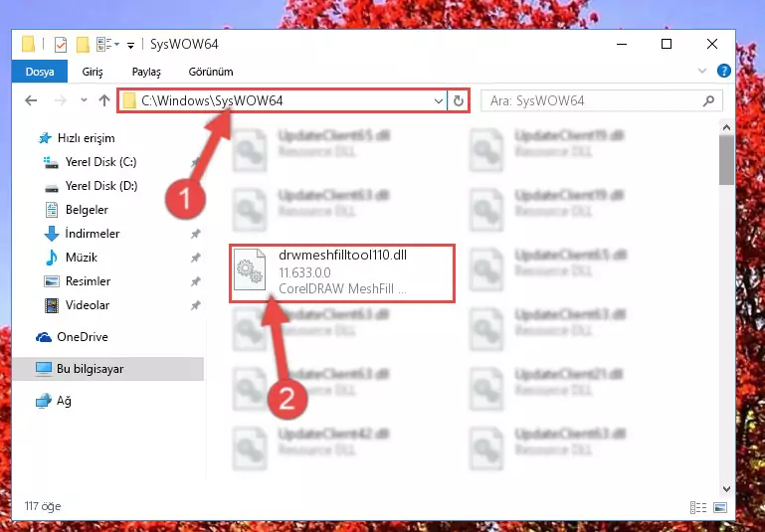Expand the ribbon with the chevron
Viewport: 765px width, 532px height.
point(701,72)
